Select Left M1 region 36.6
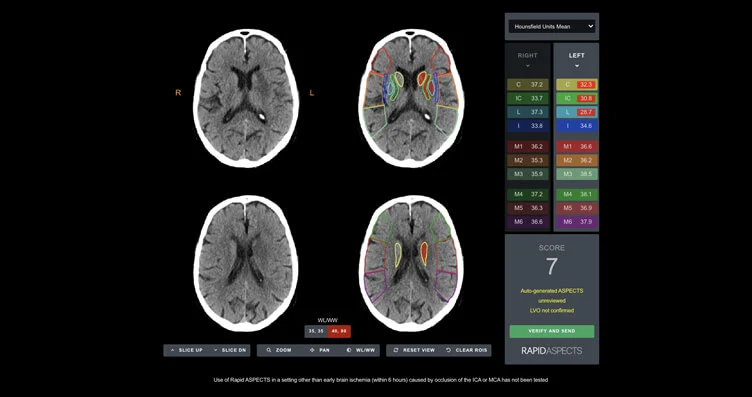The height and width of the screenshot is (397, 752). pos(577,147)
